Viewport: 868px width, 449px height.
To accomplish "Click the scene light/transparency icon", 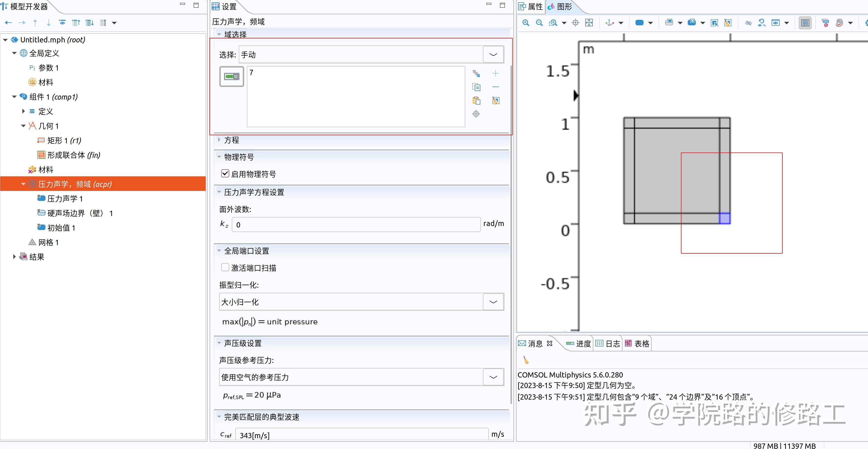I will tap(826, 23).
